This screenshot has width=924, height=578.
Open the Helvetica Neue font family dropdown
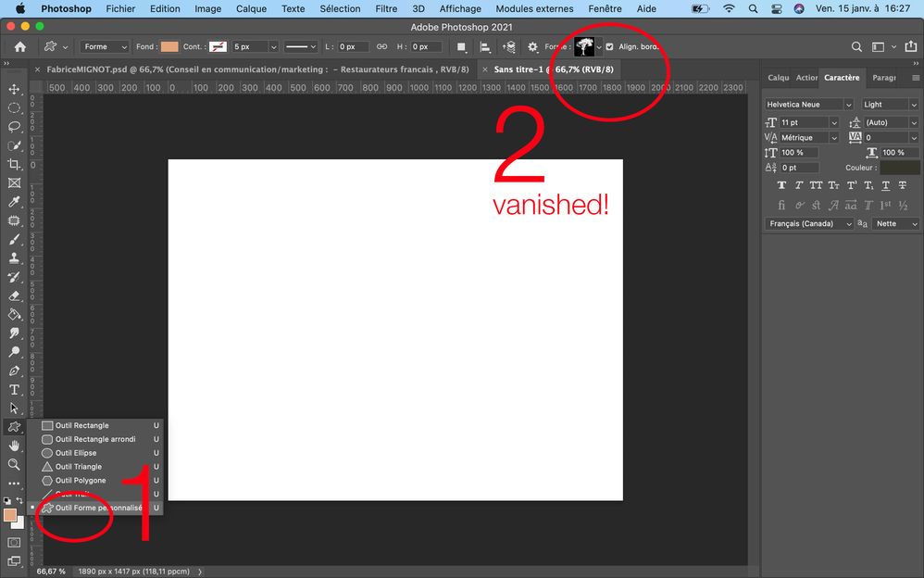[x=809, y=105]
